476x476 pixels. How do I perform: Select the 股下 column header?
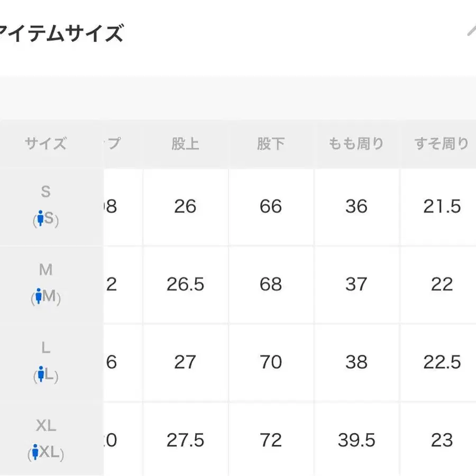tap(271, 144)
